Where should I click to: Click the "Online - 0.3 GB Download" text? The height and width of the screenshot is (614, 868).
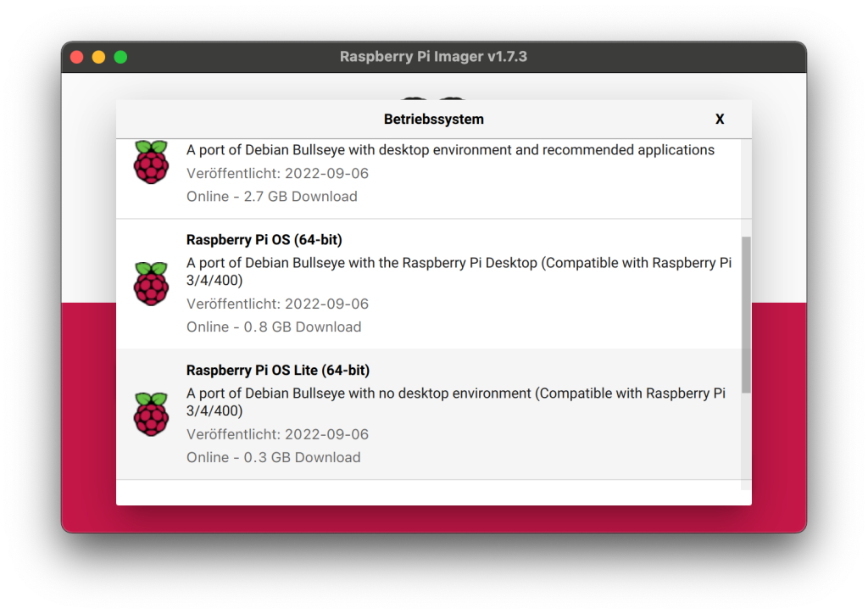(x=273, y=458)
